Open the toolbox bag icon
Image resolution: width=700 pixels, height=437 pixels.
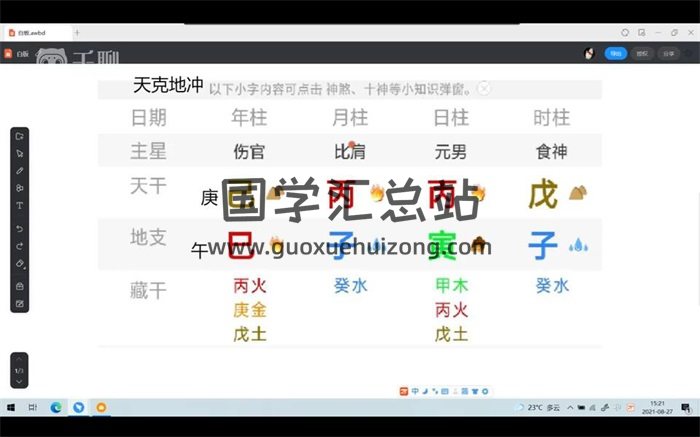pos(19,286)
